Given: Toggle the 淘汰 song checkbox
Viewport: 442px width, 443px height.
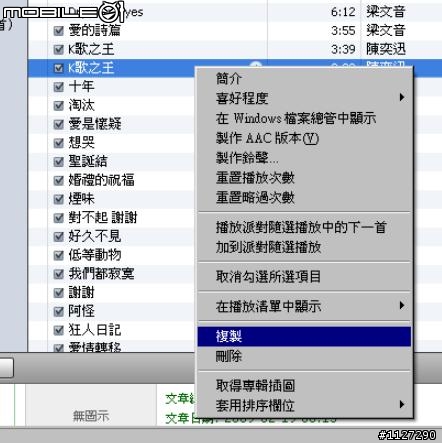Looking at the screenshot, I should pos(58,106).
